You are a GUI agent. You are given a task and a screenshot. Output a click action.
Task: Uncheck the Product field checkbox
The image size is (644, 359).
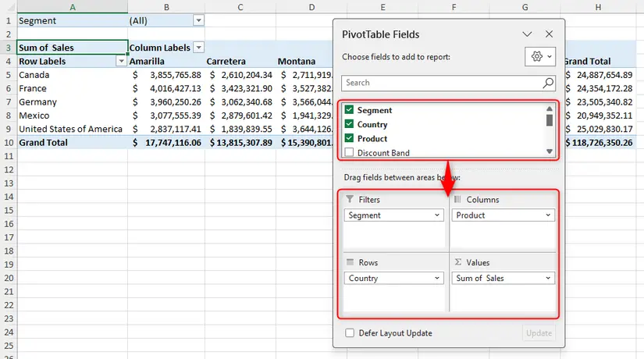[x=349, y=138]
